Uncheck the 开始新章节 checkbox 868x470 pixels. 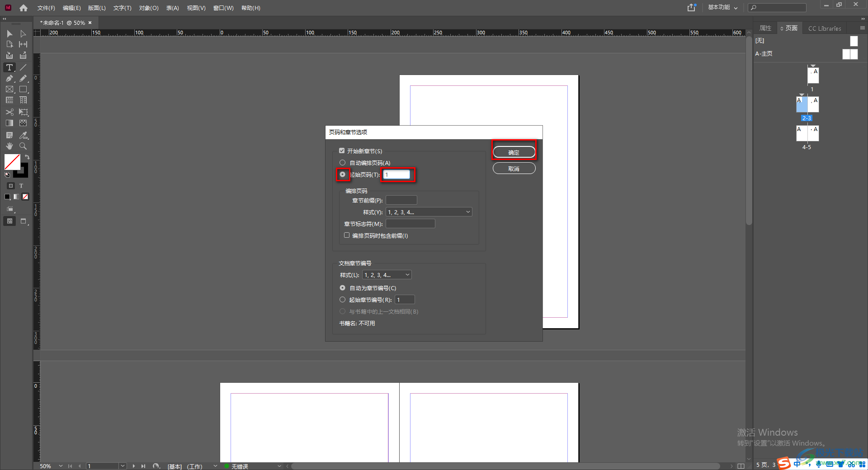342,151
